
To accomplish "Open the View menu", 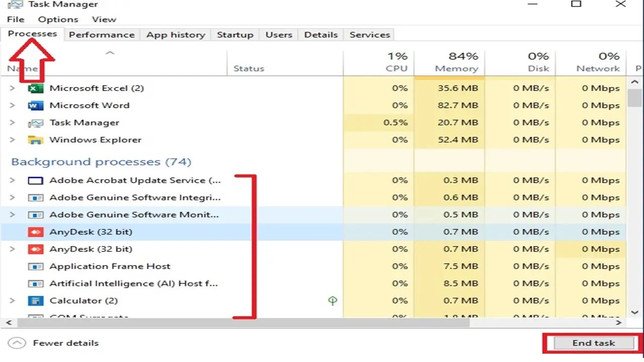I will tap(104, 19).
